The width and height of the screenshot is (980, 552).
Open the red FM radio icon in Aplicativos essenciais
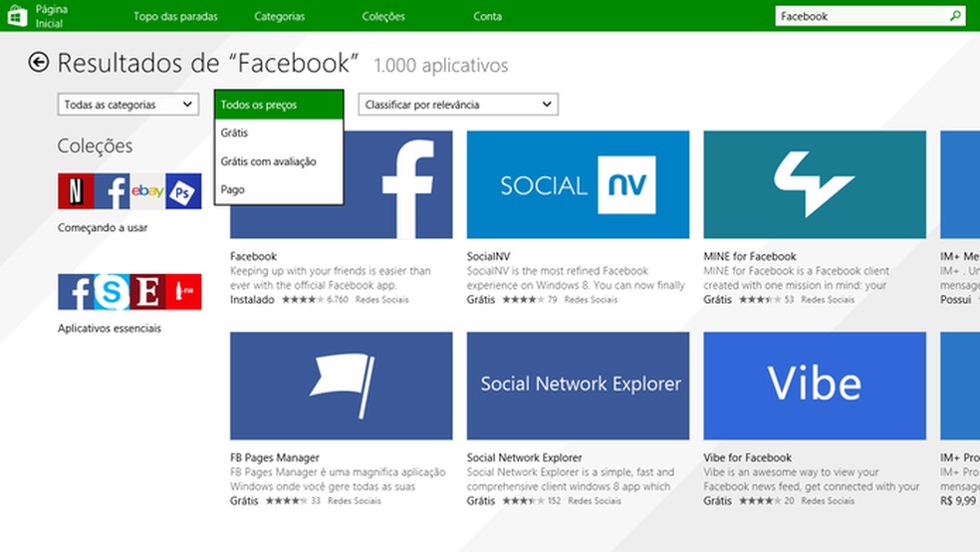[183, 292]
